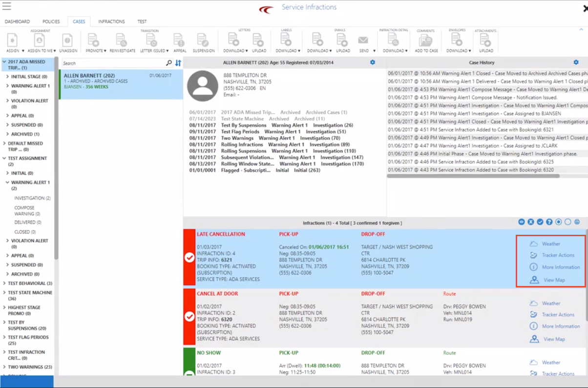Click the Suspension toolbar icon
Screen dimensions: 588x388
[203, 41]
